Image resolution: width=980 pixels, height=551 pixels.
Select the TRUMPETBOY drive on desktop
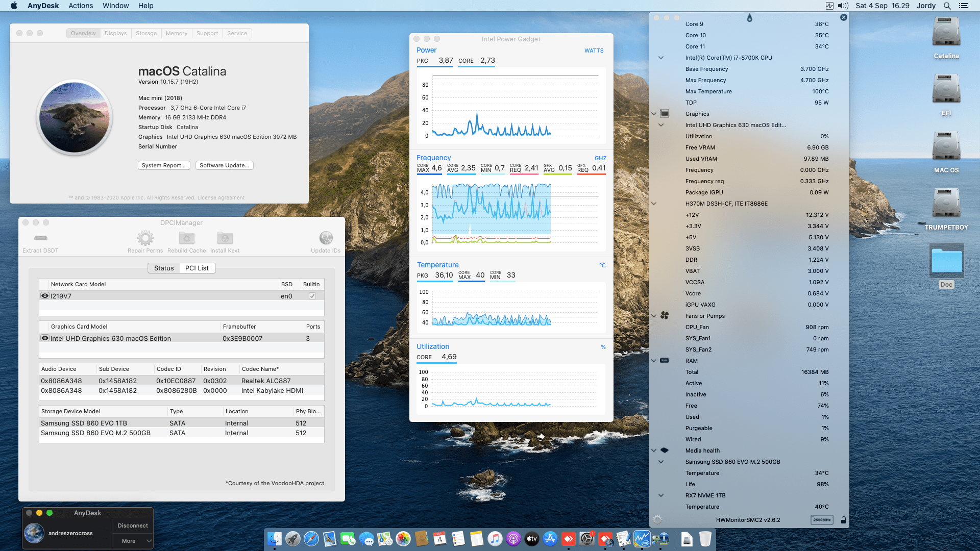click(946, 210)
